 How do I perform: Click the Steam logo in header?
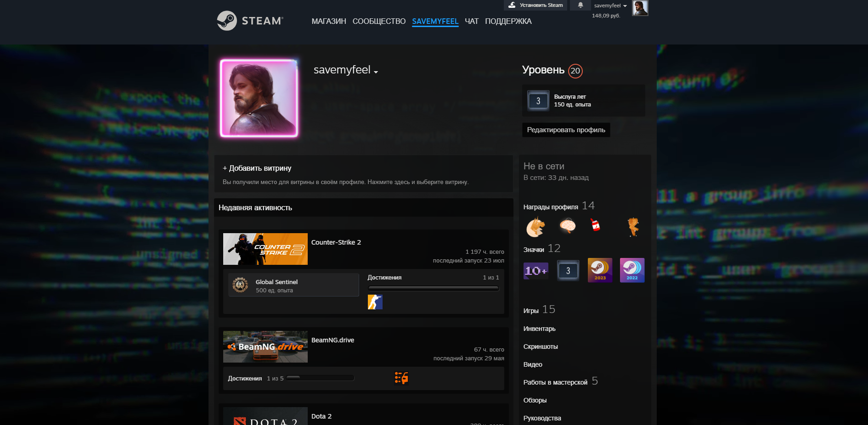(x=250, y=21)
